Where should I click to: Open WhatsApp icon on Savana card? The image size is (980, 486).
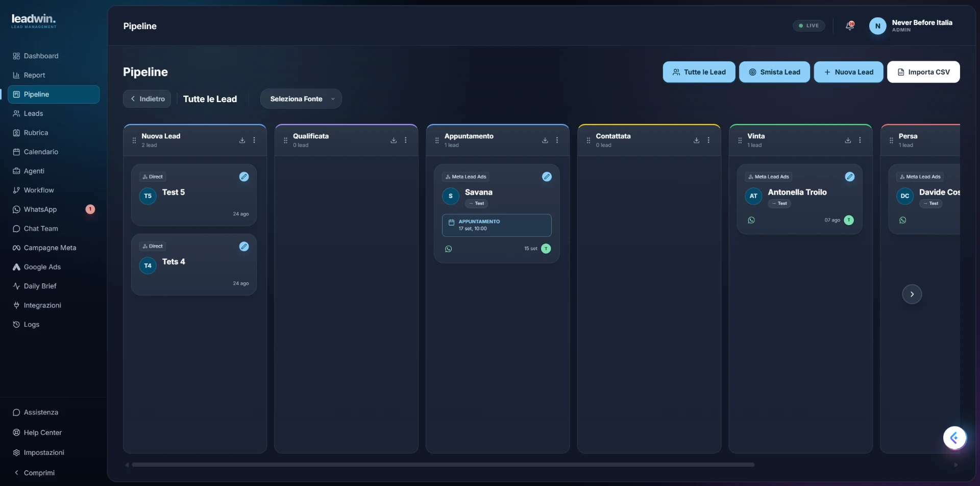coord(448,249)
